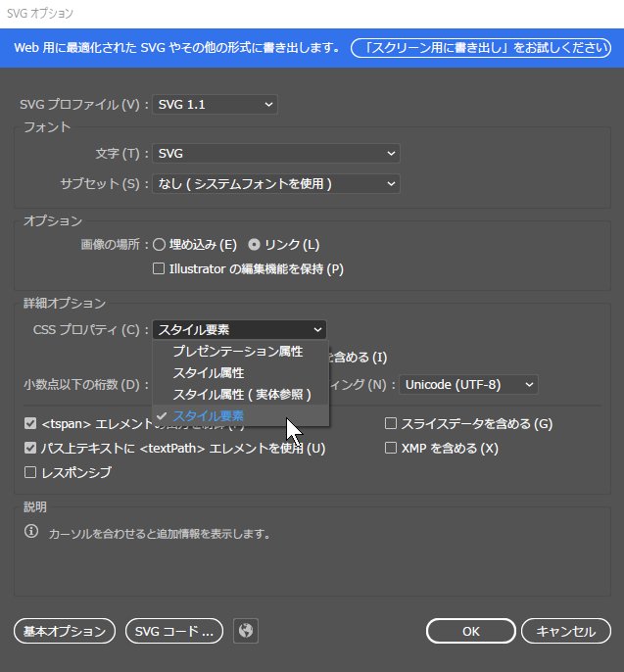This screenshot has width=624, height=672.
Task: Open the サブセット (S) dropdown
Action: [276, 183]
